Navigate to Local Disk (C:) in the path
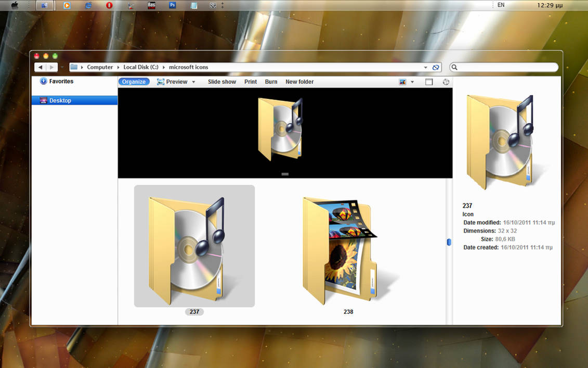588x368 pixels. click(140, 67)
